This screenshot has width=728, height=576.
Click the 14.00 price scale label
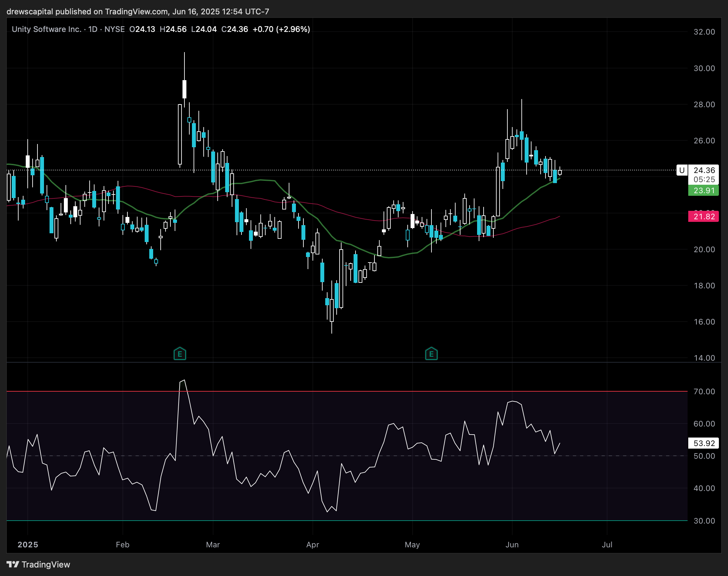(x=704, y=358)
